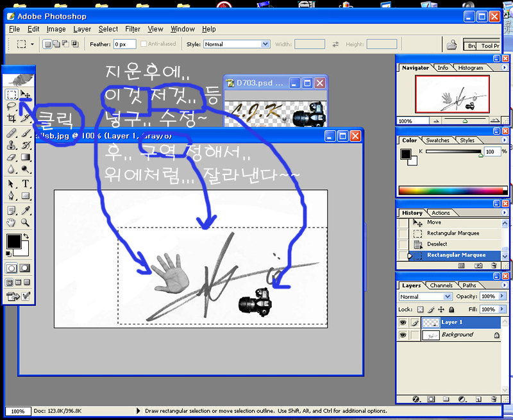Create new snapshot in History panel
The width and height of the screenshot is (513, 420).
(x=478, y=265)
